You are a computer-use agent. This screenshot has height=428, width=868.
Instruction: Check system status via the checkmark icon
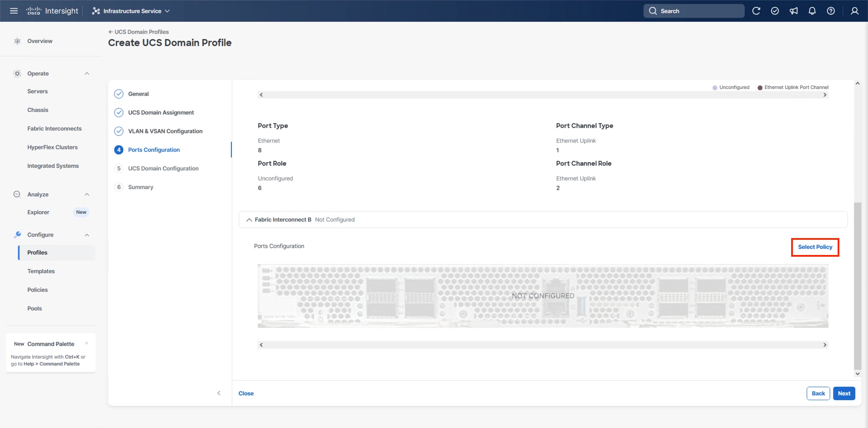click(775, 11)
